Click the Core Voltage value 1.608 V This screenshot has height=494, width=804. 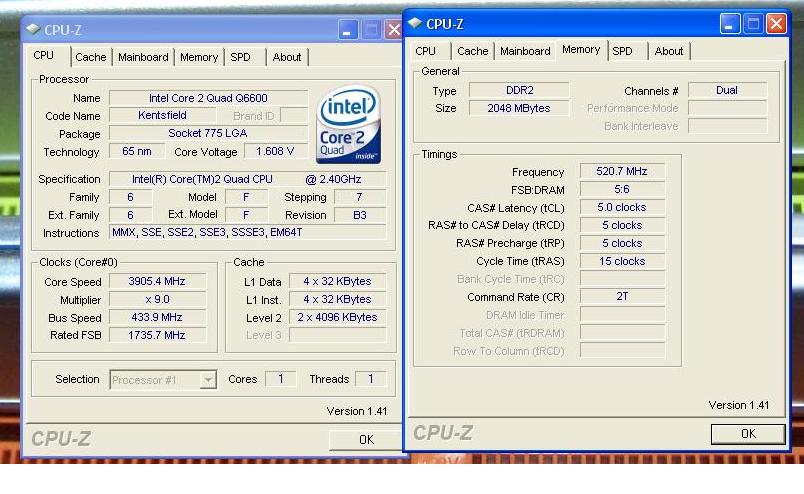(275, 151)
